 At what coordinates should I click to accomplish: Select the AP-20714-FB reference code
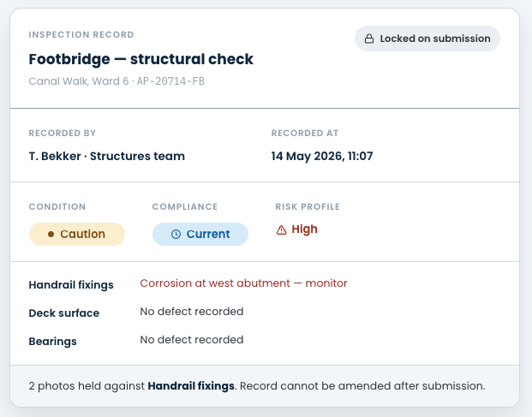click(170, 81)
